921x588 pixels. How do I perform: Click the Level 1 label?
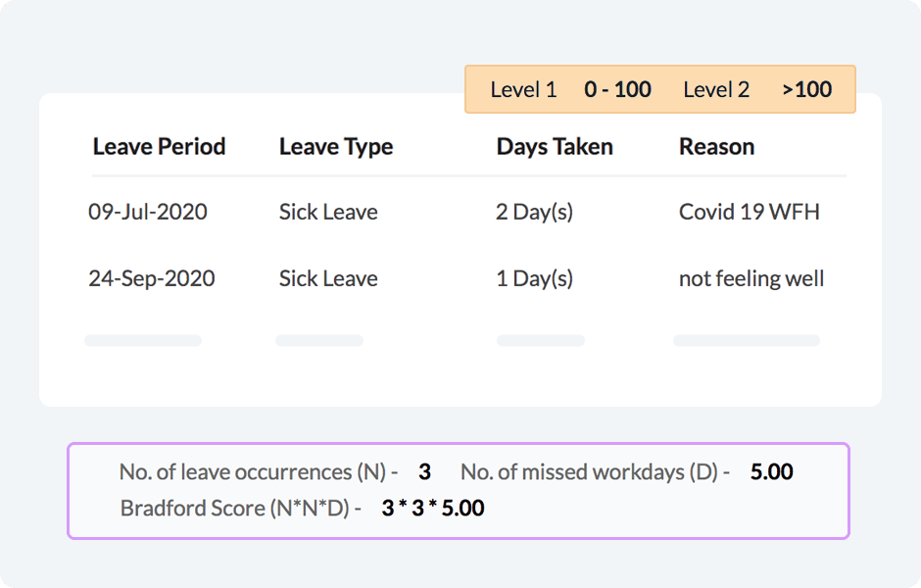click(523, 90)
